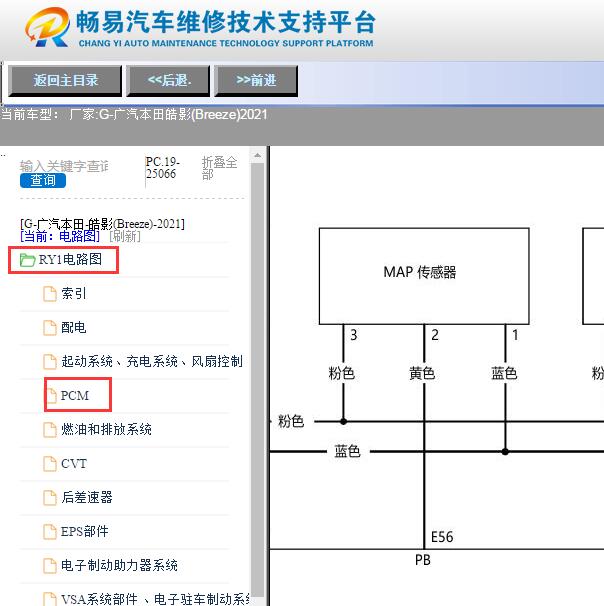
Task: Click the PC.19-25066 text
Action: pos(163,167)
